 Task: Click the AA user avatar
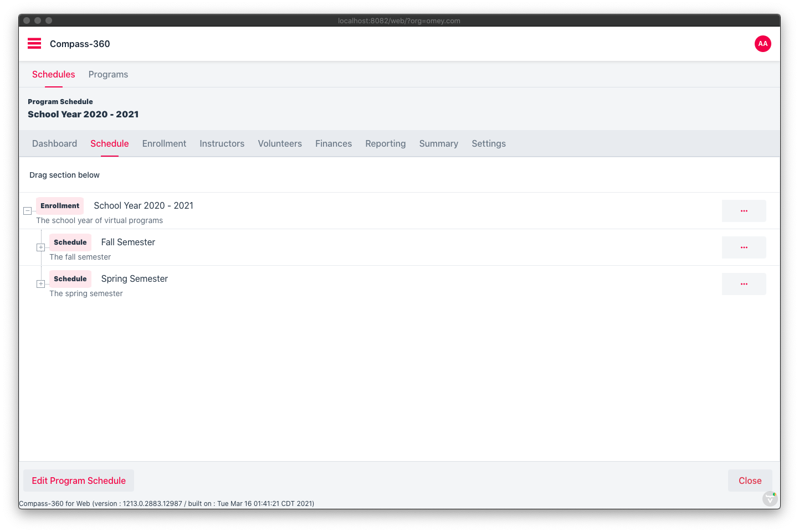pyautogui.click(x=762, y=44)
